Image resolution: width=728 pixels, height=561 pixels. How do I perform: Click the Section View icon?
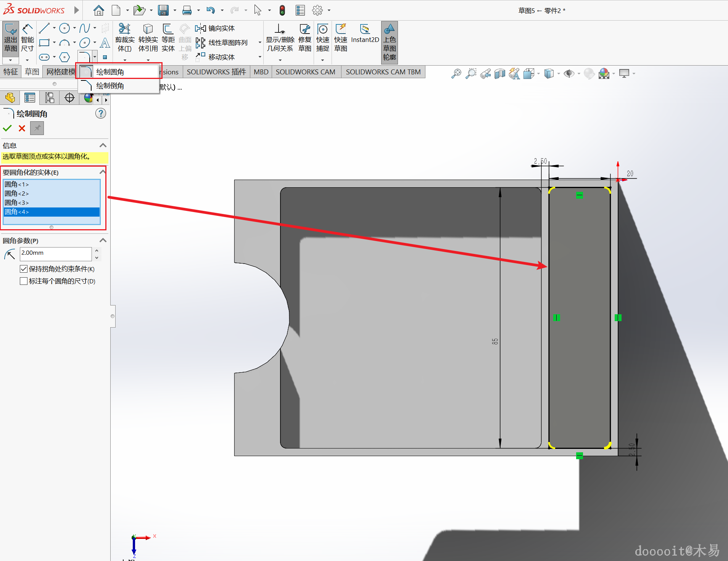click(x=500, y=74)
